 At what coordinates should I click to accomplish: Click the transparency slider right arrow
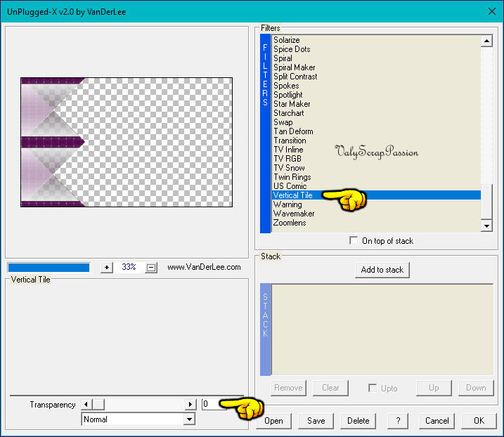coord(190,405)
